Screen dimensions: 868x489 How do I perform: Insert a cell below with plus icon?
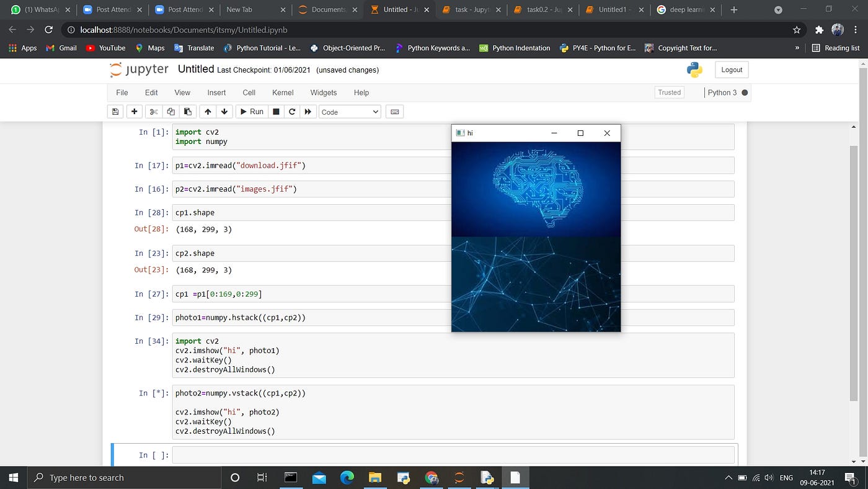135,112
